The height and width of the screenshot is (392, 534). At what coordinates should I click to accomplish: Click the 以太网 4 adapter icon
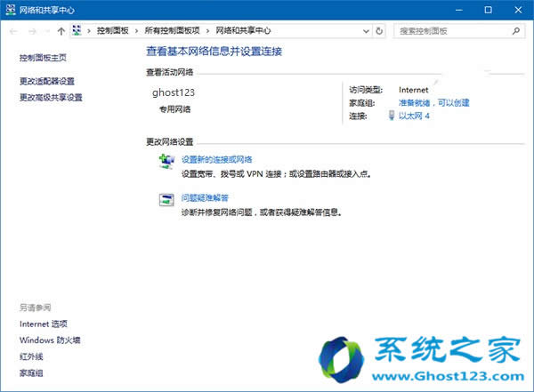pos(391,116)
